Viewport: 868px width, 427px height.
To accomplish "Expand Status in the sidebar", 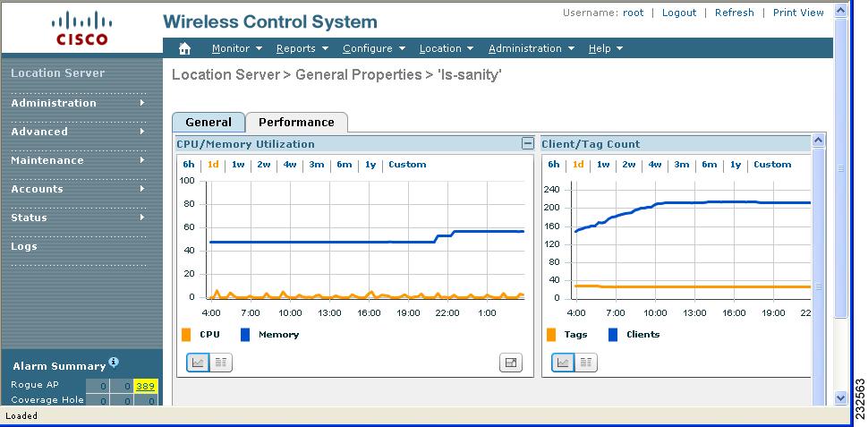I will tap(78, 218).
